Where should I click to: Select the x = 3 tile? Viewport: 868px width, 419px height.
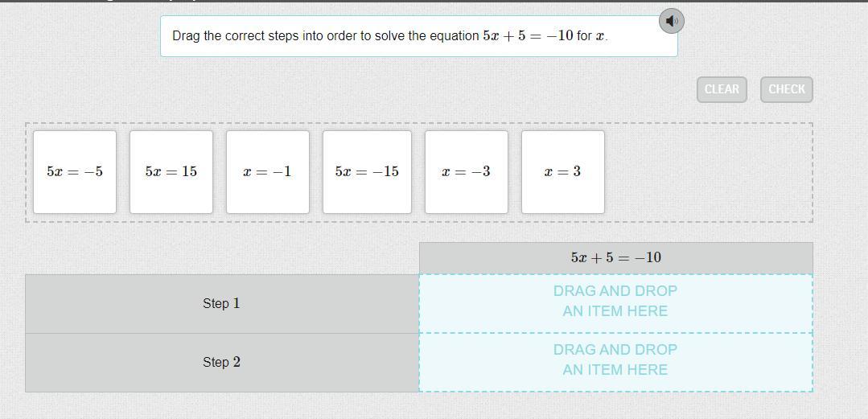click(x=563, y=172)
